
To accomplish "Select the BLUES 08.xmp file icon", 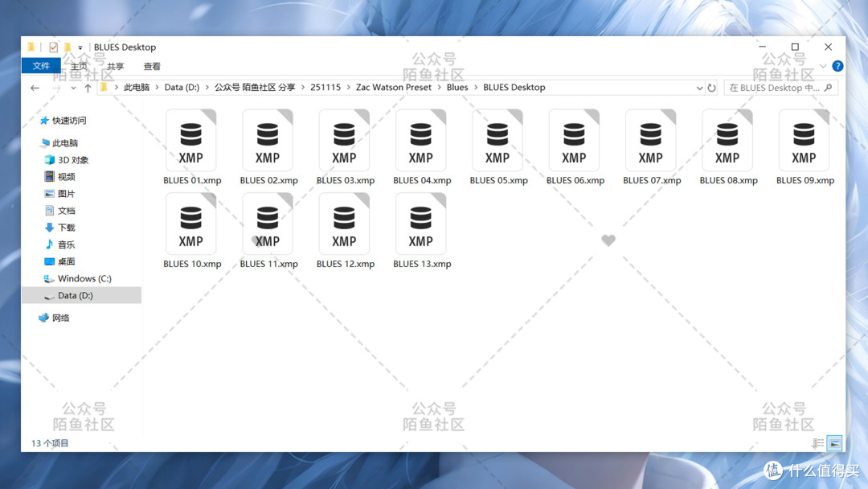I will [727, 140].
